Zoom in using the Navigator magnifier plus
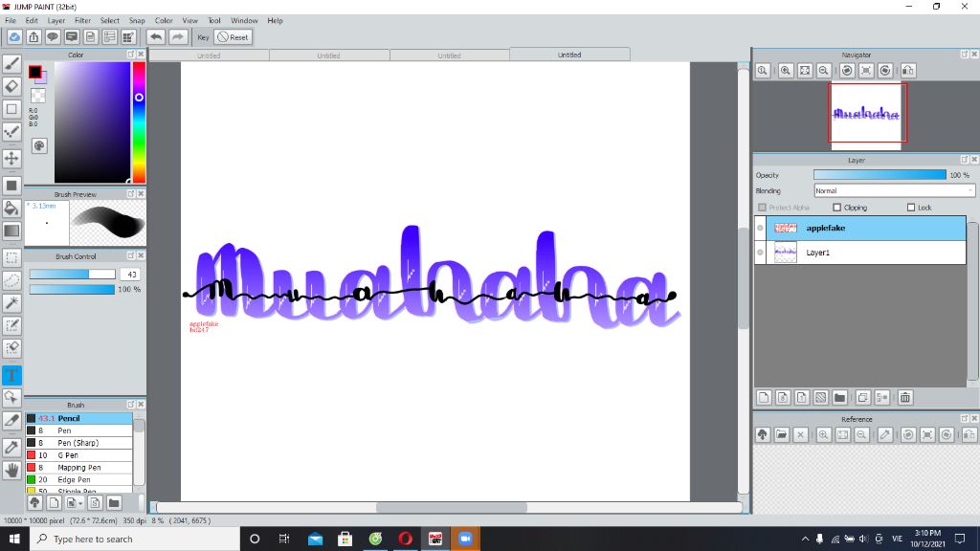The width and height of the screenshot is (980, 551). point(786,71)
